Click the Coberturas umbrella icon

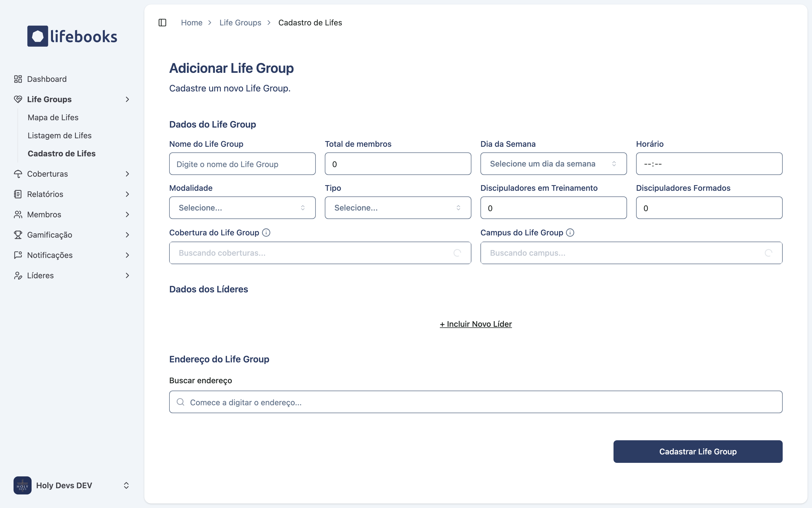18,174
